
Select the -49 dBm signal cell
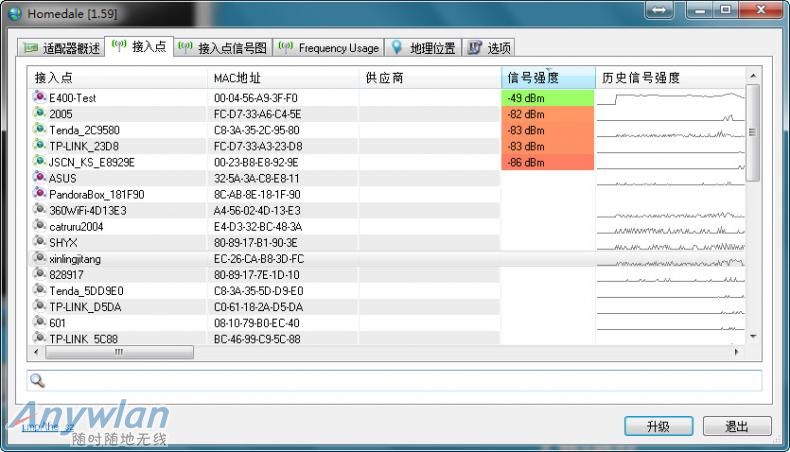point(548,98)
